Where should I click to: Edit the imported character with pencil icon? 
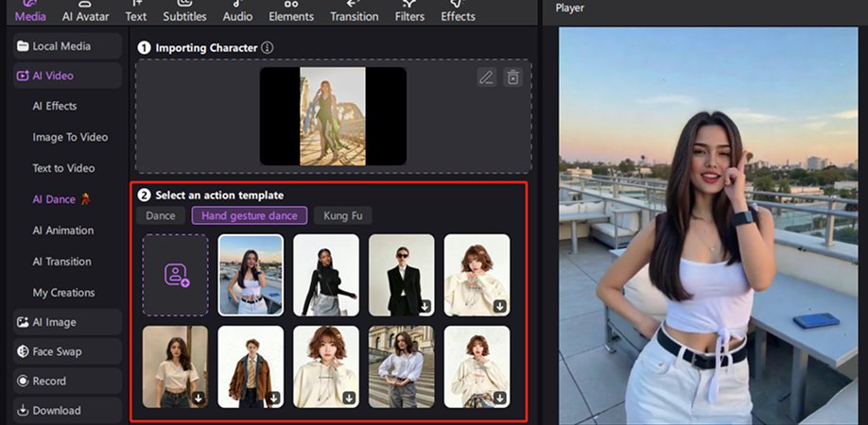(487, 77)
